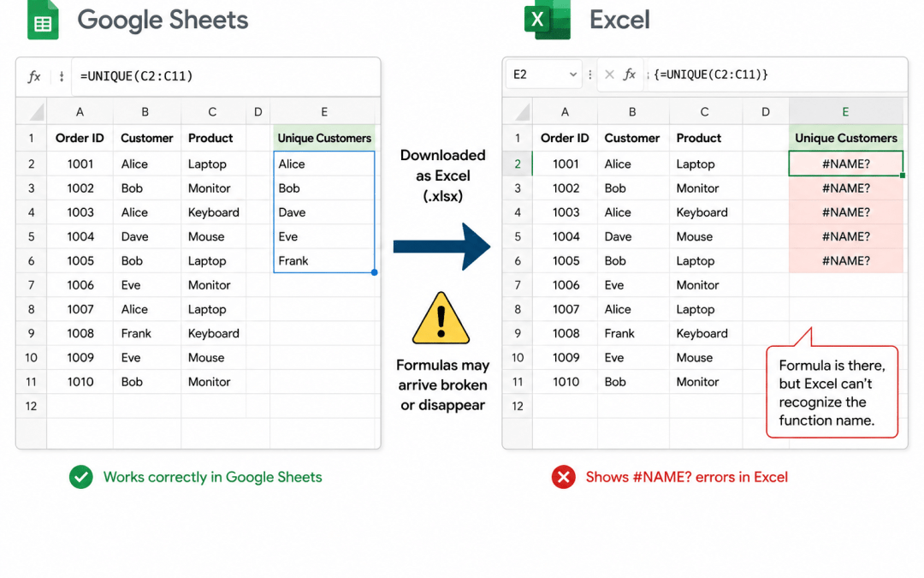
Task: Click order '1010' cell in Google Sheets
Action: [x=80, y=382]
